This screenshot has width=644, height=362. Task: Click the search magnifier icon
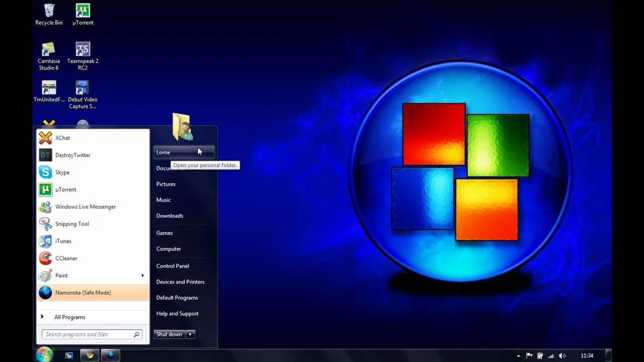point(136,334)
